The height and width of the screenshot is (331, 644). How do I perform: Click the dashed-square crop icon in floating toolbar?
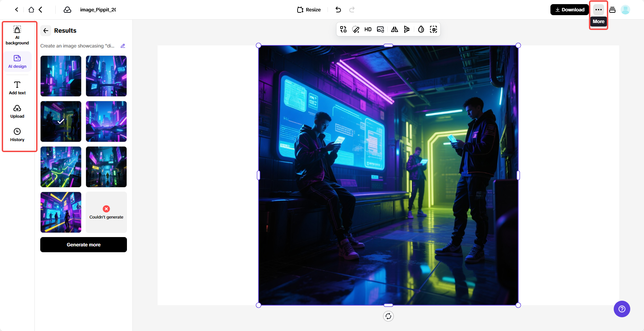[433, 30]
